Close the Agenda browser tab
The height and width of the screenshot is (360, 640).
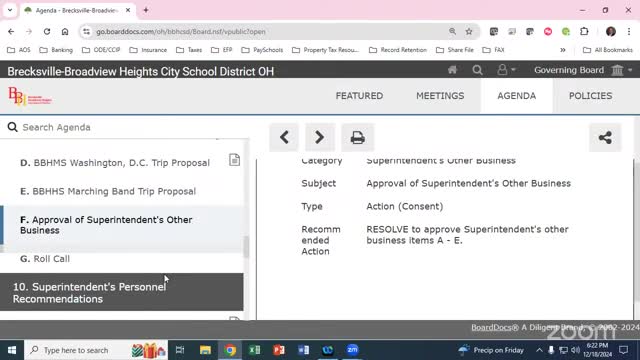(x=128, y=10)
